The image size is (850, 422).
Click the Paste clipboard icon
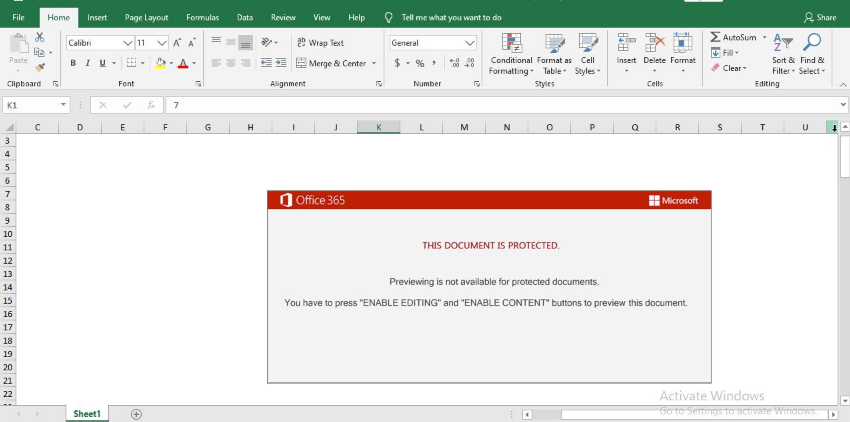[x=18, y=45]
